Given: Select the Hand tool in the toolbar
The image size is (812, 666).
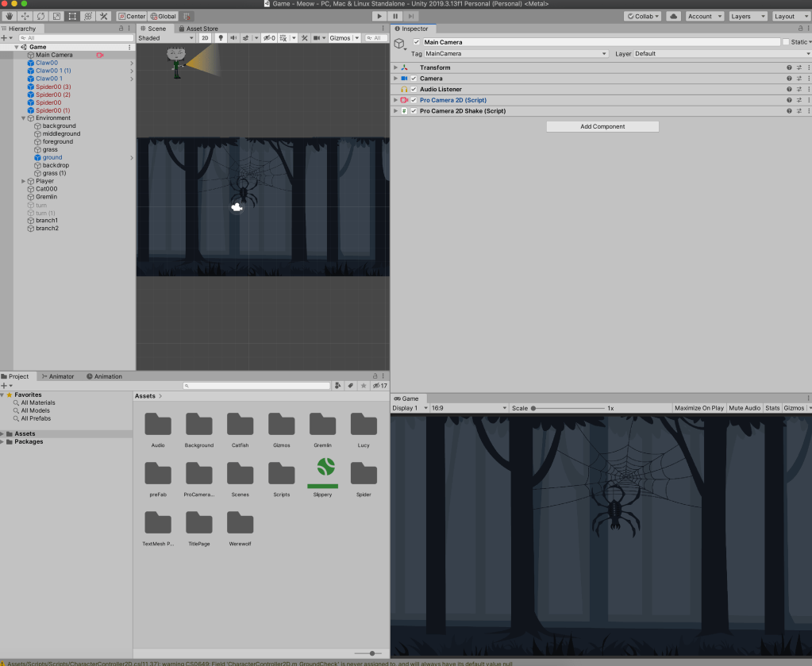Looking at the screenshot, I should pos(9,16).
